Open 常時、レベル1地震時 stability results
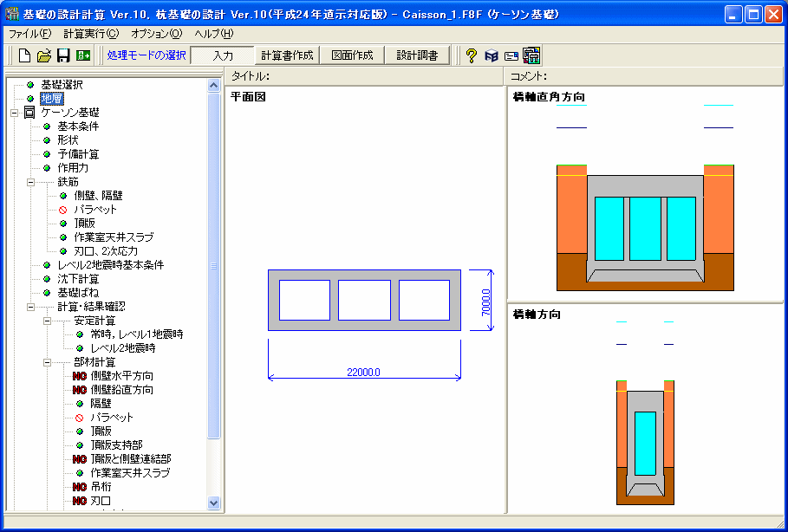 137,334
